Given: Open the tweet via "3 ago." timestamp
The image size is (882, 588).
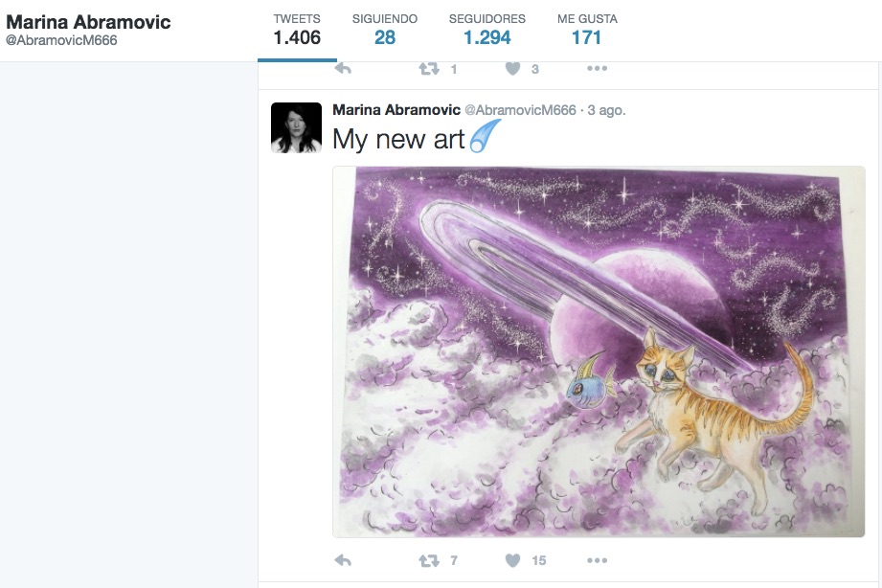Looking at the screenshot, I should coord(606,110).
